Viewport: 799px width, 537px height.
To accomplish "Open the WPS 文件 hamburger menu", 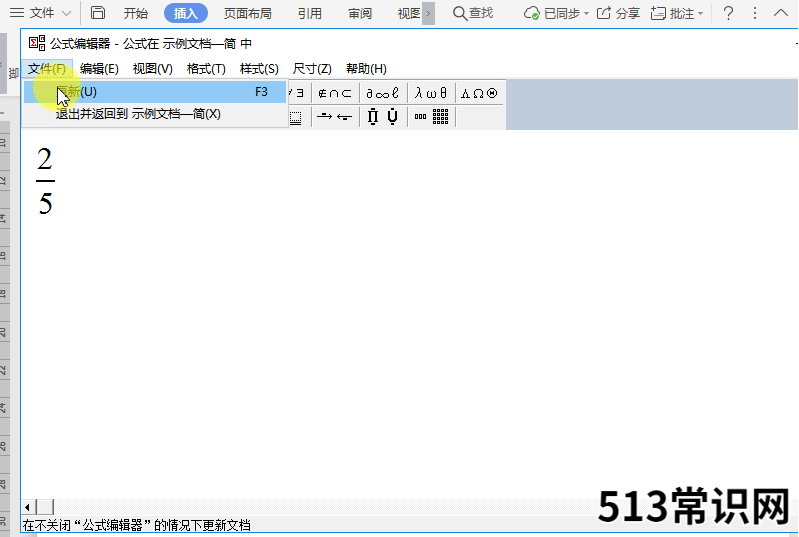I will click(40, 13).
